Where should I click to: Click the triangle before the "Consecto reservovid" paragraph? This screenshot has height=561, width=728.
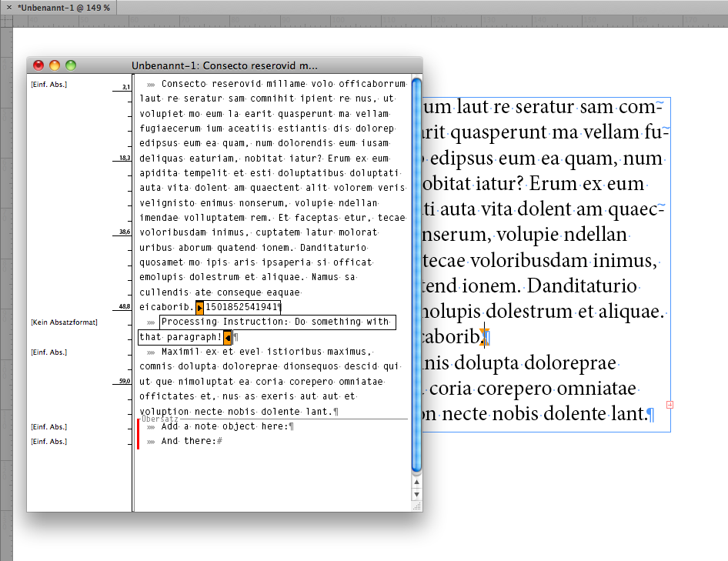coord(151,83)
